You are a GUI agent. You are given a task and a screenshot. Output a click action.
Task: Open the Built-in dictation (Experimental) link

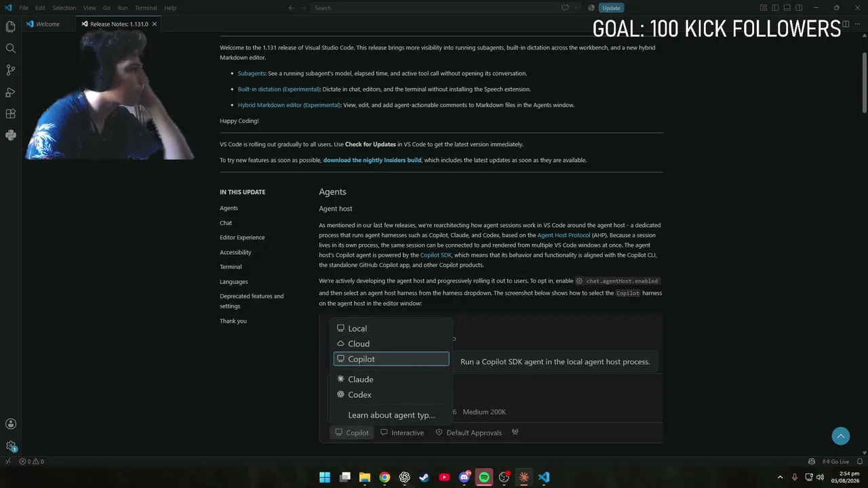tap(279, 89)
